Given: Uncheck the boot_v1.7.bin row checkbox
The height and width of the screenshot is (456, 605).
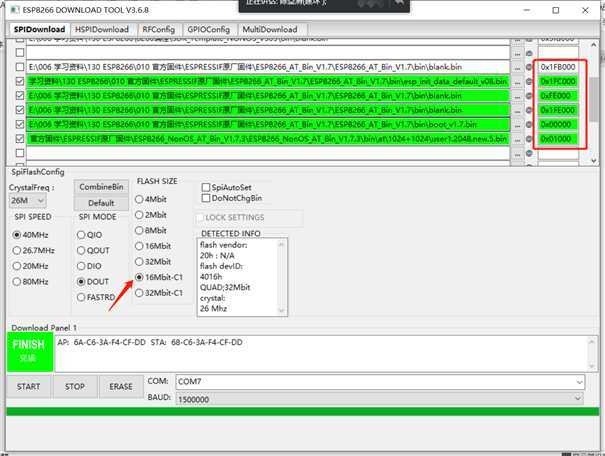Looking at the screenshot, I should (x=20, y=124).
